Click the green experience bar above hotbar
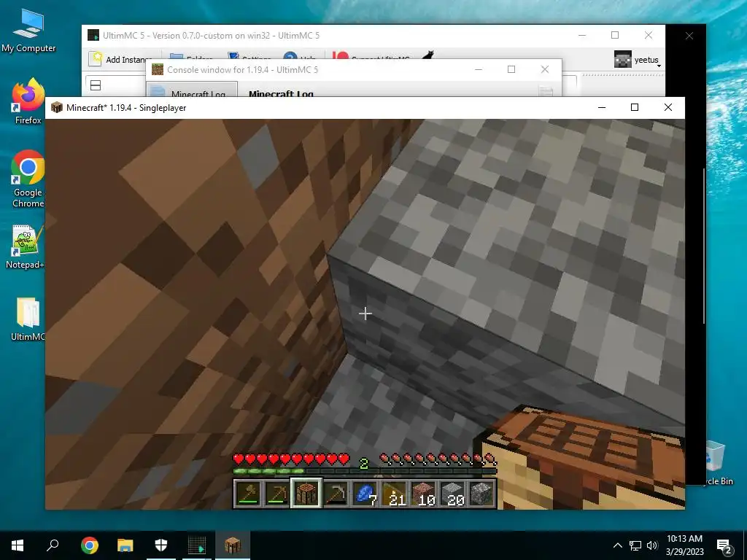The image size is (747, 560). pos(365,472)
